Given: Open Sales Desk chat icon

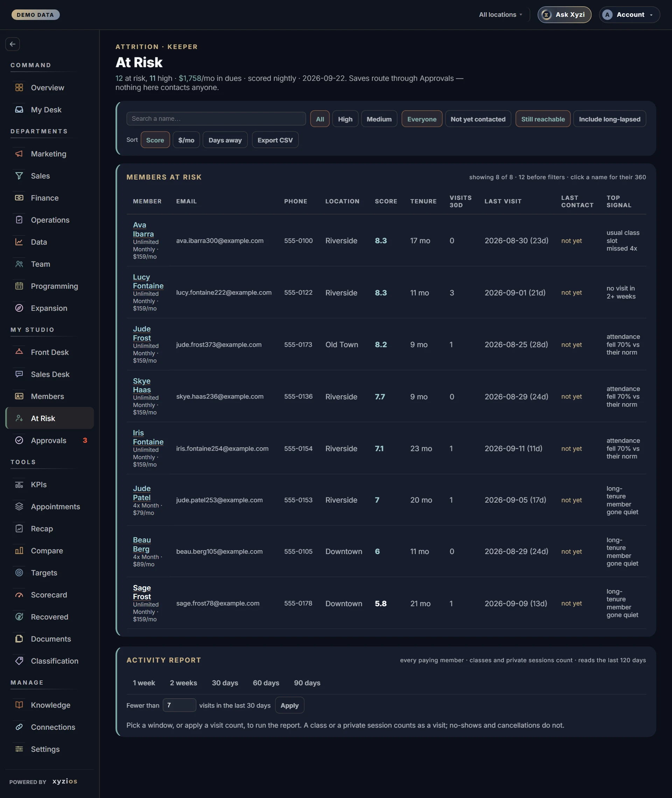Looking at the screenshot, I should tap(19, 374).
